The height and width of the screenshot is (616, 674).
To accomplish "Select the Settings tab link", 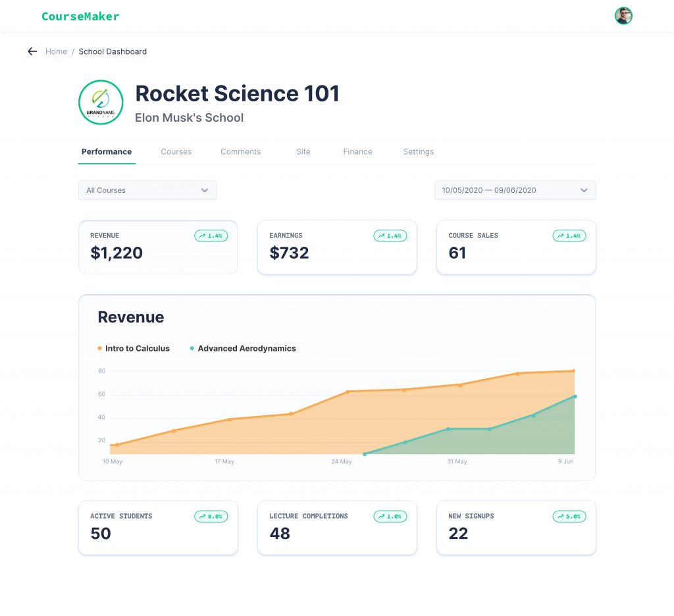I will [419, 151].
